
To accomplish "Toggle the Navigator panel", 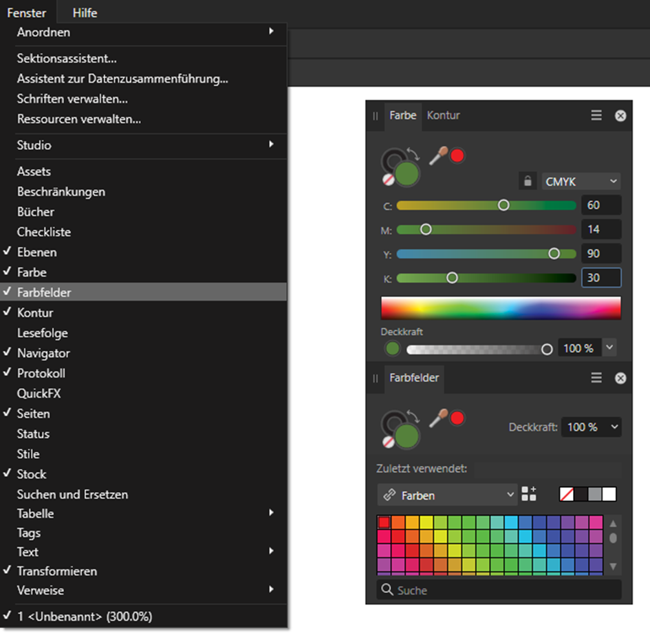I will tap(144, 353).
